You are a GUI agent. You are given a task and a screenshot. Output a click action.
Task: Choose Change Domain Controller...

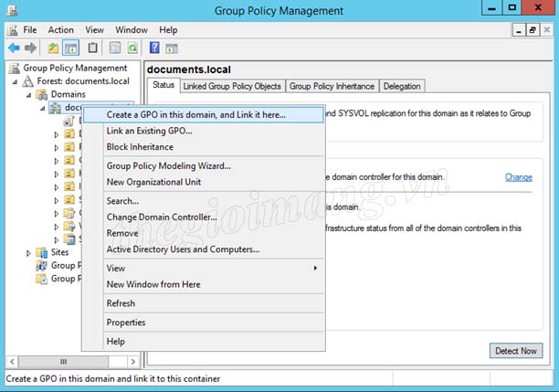coord(204,217)
